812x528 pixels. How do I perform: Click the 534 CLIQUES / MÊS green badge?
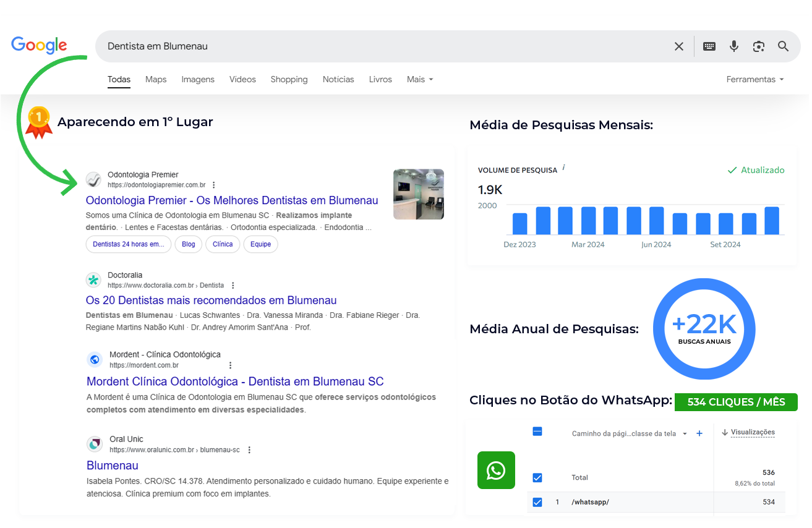pyautogui.click(x=736, y=402)
